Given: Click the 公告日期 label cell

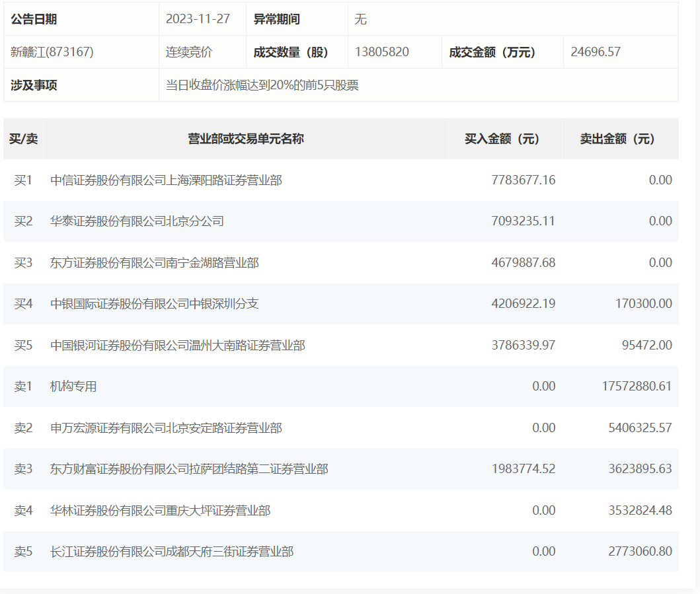Looking at the screenshot, I should coord(81,19).
